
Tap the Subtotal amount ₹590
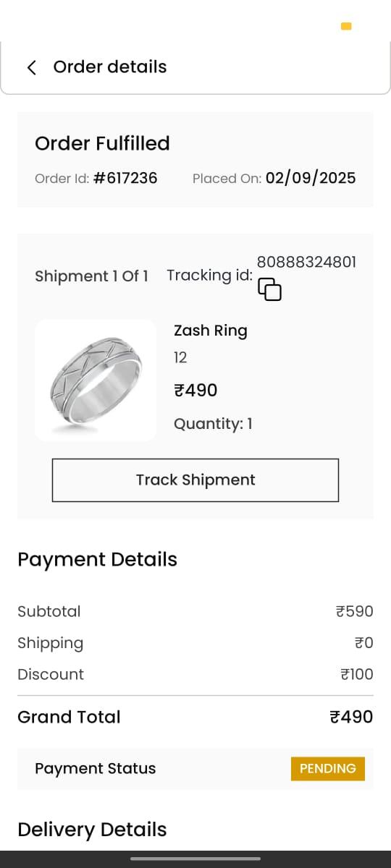click(x=355, y=611)
